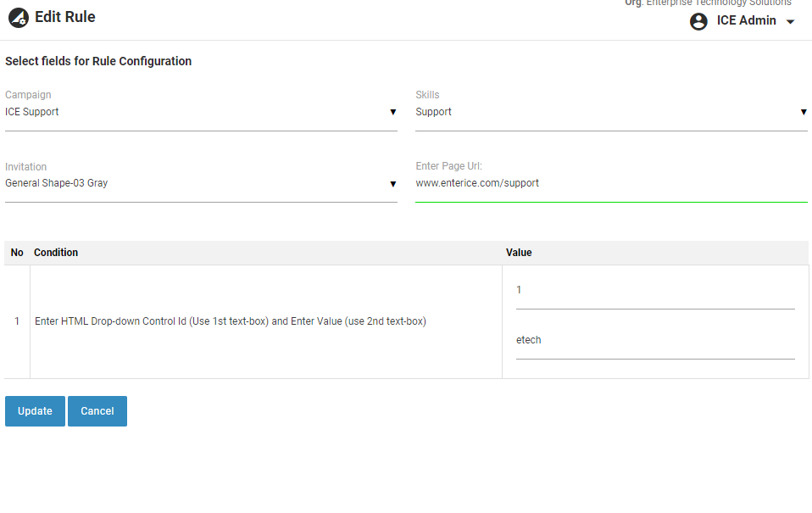Click the Campaign dropdown arrow
Screen dimensions: 812x513
pyautogui.click(x=392, y=112)
